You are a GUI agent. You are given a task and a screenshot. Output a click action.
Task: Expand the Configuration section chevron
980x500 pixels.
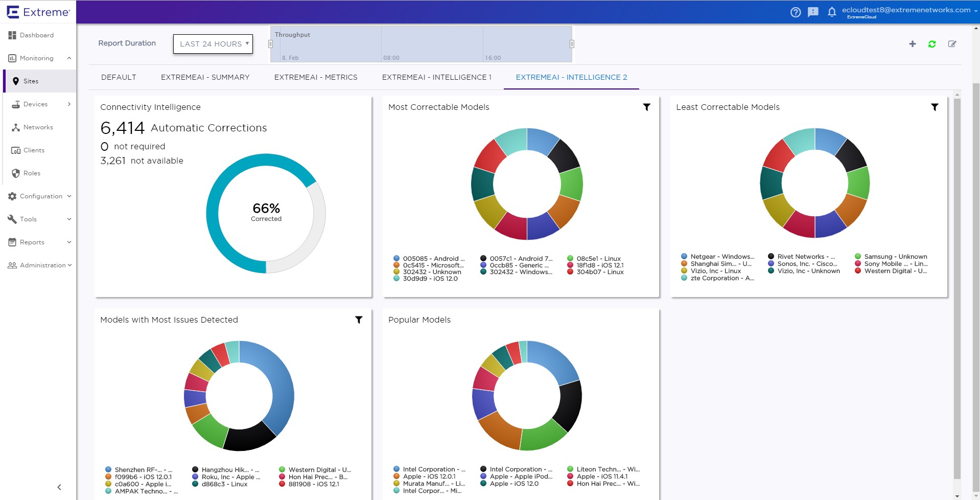point(69,196)
